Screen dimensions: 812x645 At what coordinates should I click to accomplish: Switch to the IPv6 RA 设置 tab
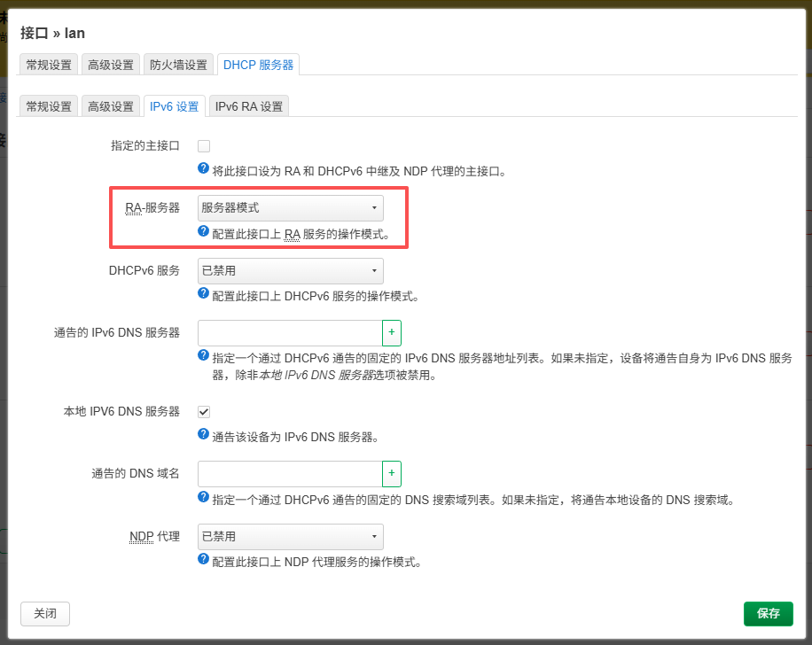(248, 105)
